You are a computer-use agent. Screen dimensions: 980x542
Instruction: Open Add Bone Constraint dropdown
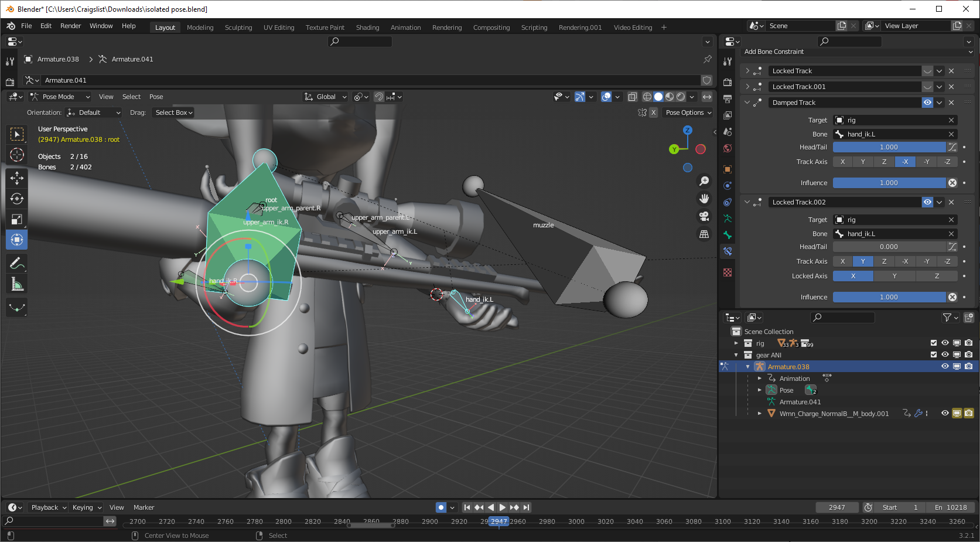pyautogui.click(x=858, y=52)
